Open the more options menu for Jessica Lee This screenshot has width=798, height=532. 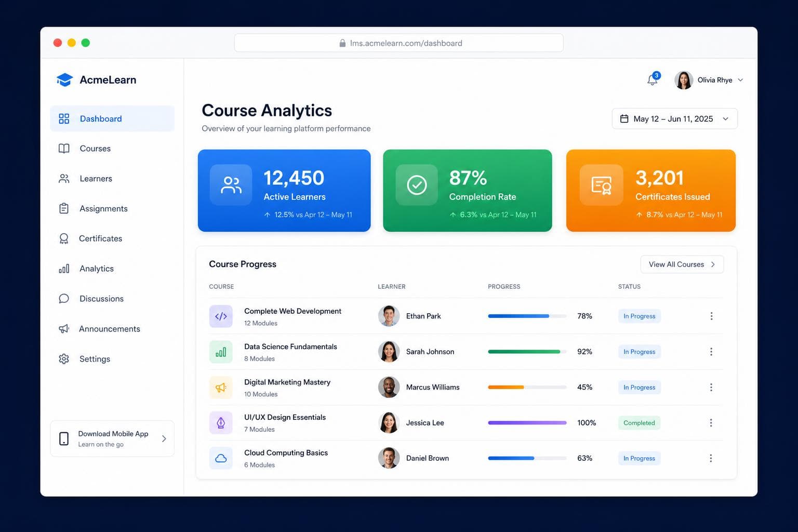pos(711,423)
